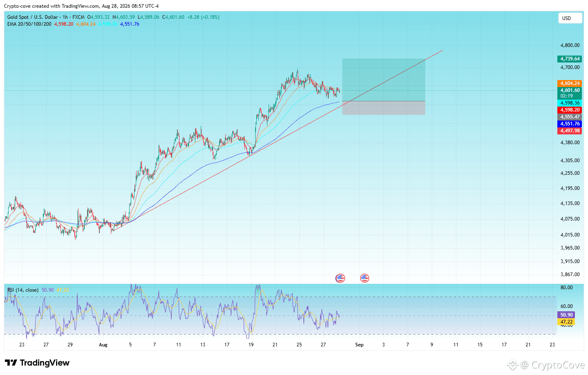Open the EMA 20/50/100/200 indicator legend

coord(29,24)
